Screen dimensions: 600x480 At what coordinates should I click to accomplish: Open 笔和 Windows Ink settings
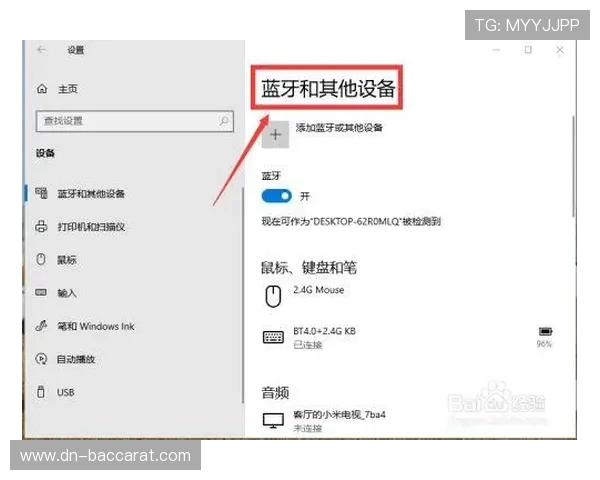click(96, 327)
